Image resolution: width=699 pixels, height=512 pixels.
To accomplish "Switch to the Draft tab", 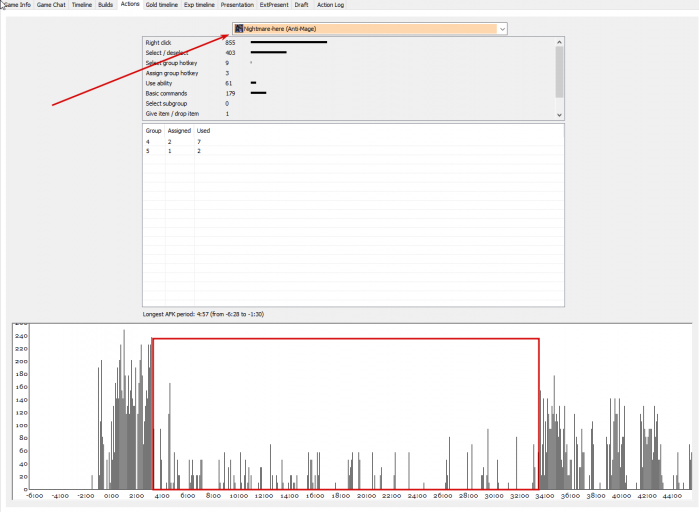I will coord(301,4).
